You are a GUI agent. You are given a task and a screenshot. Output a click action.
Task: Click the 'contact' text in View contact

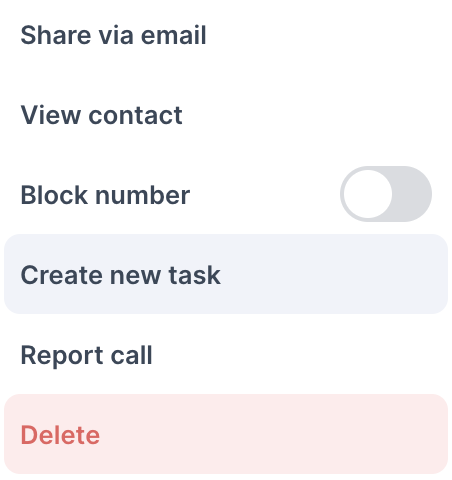point(135,115)
